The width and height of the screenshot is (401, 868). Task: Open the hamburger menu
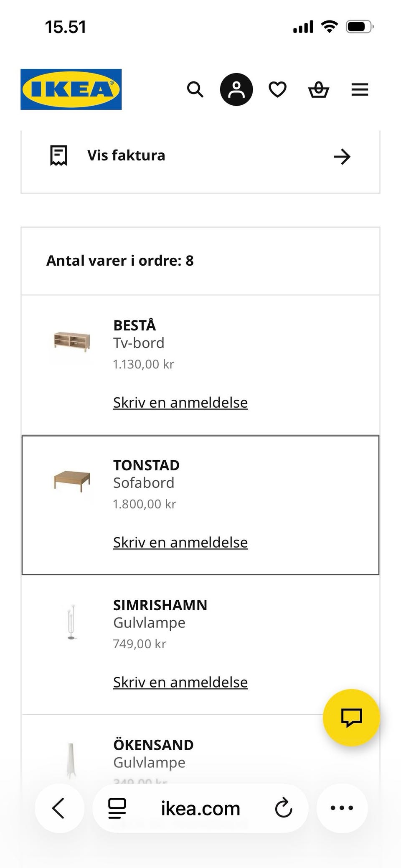(360, 89)
